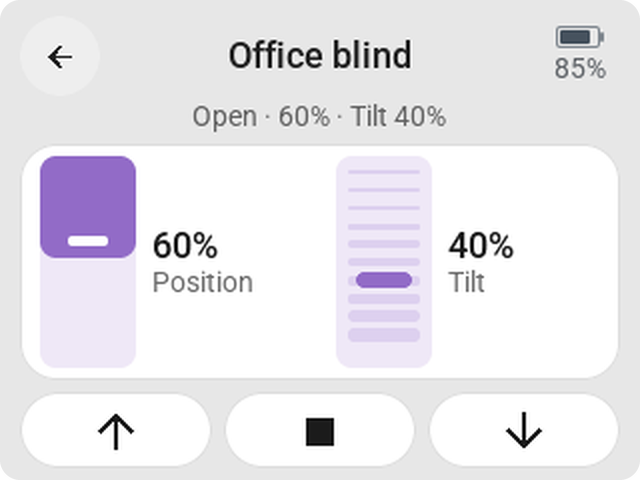Close the blind with the down arrow
This screenshot has height=480, width=640.
tap(524, 431)
